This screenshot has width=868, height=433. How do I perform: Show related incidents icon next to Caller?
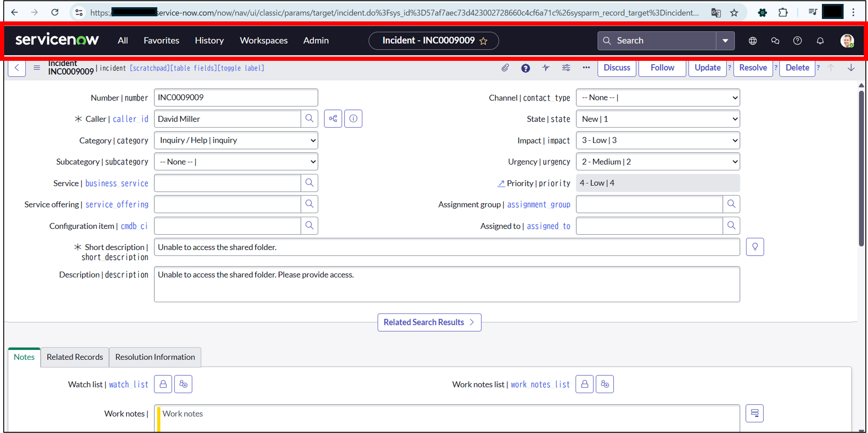(x=333, y=119)
